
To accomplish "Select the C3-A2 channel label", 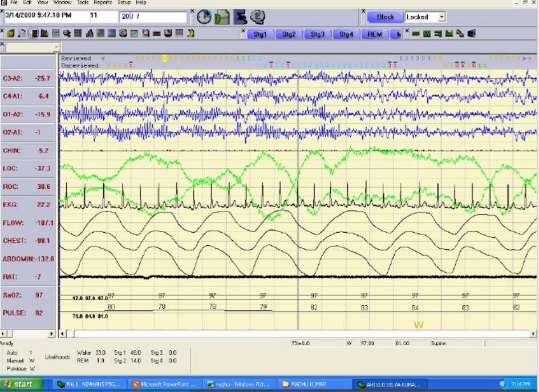I will coord(13,78).
